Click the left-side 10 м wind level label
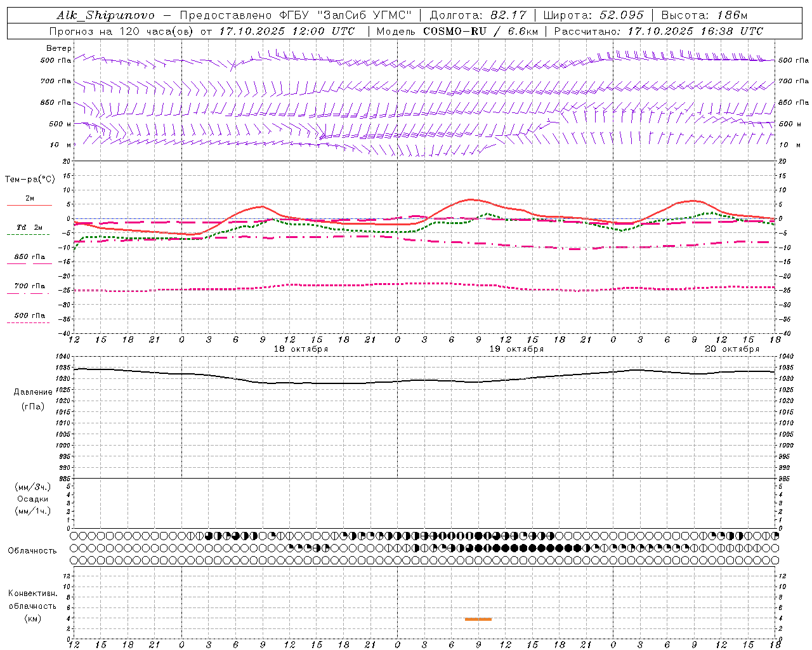Screen dimensions: 812x650 click(x=61, y=145)
